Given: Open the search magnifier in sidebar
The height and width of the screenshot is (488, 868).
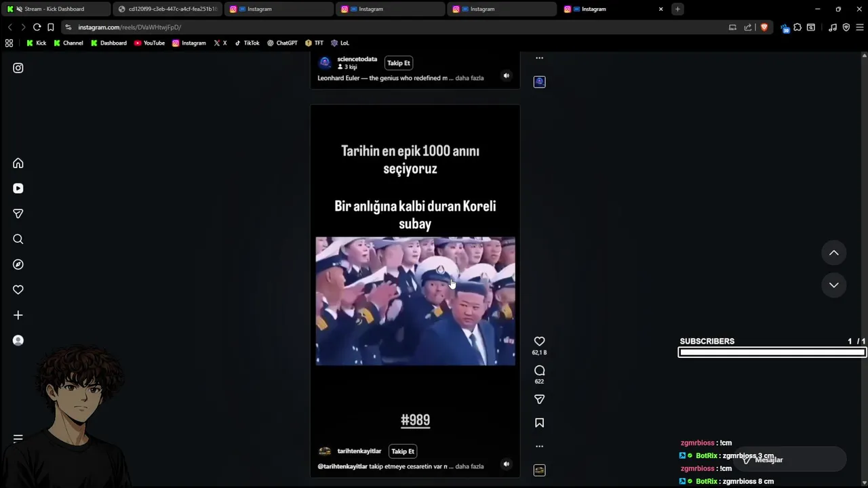Looking at the screenshot, I should click(x=18, y=239).
